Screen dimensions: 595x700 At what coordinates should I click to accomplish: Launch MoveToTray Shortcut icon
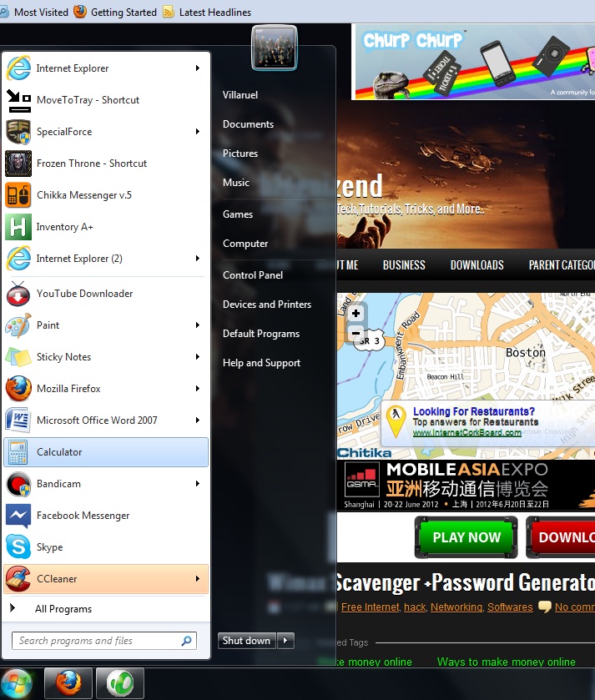[18, 100]
